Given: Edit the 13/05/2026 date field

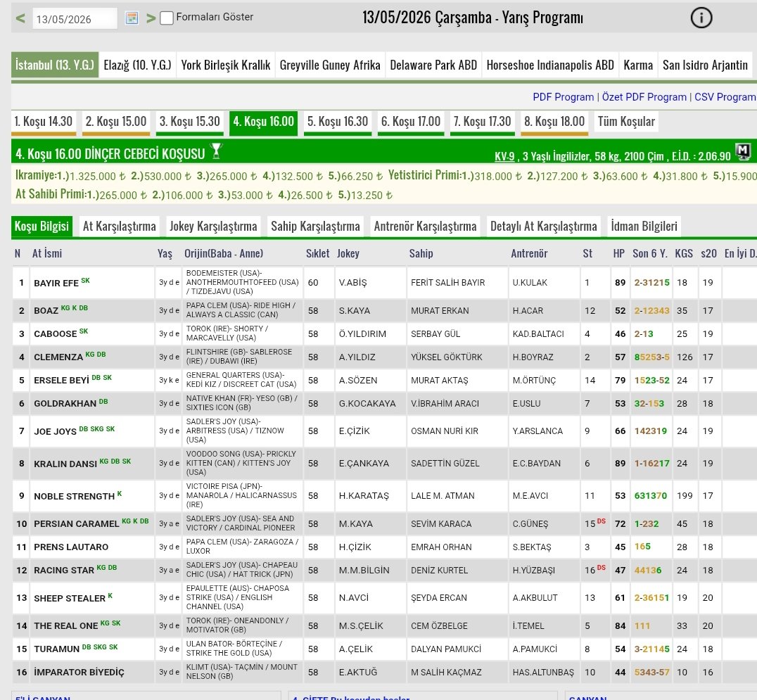Looking at the screenshot, I should (75, 19).
